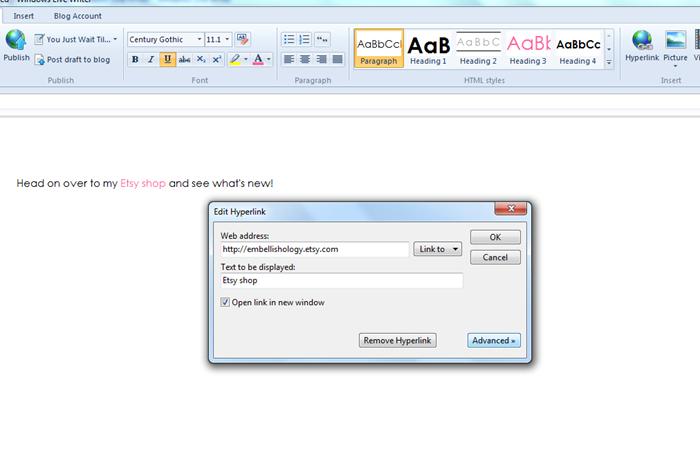Align text right
Image resolution: width=700 pixels, height=470 pixels.
pos(321,59)
